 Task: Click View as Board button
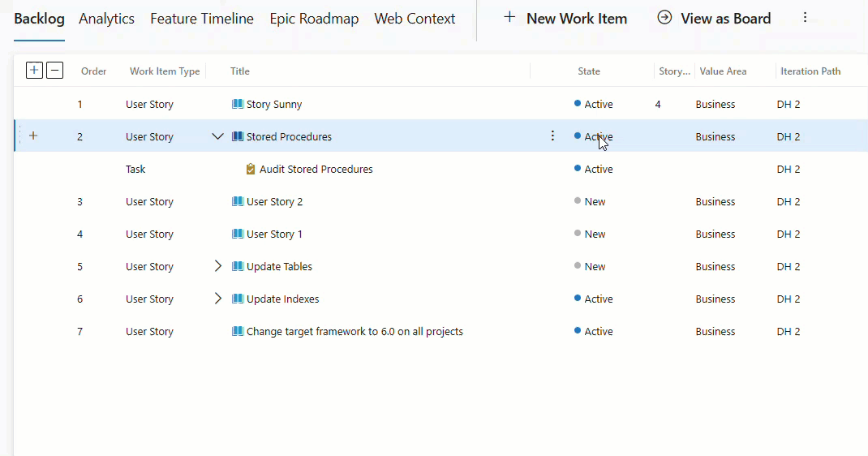(x=714, y=19)
